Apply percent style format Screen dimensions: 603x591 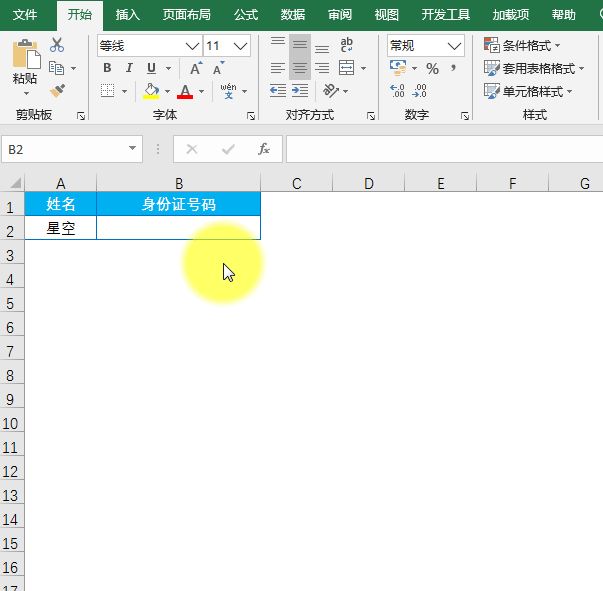coord(432,68)
